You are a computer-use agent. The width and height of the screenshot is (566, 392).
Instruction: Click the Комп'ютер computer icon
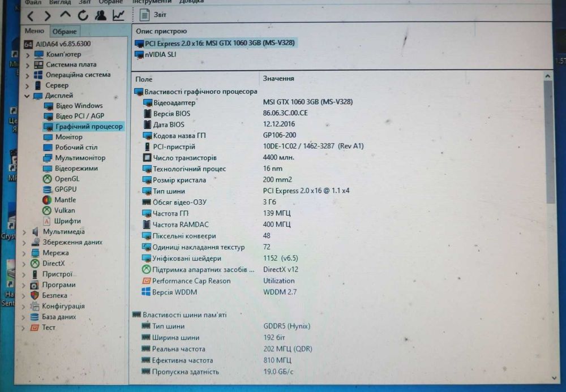38,55
